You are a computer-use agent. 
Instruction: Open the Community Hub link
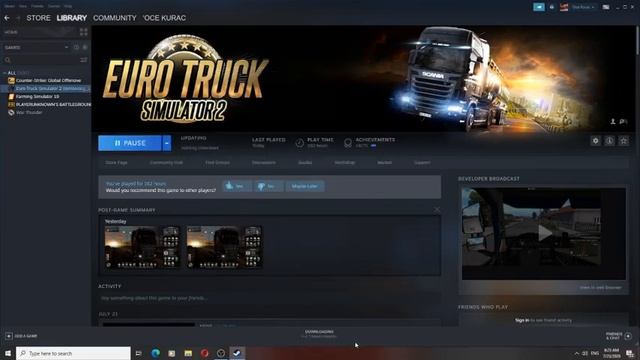tap(166, 162)
